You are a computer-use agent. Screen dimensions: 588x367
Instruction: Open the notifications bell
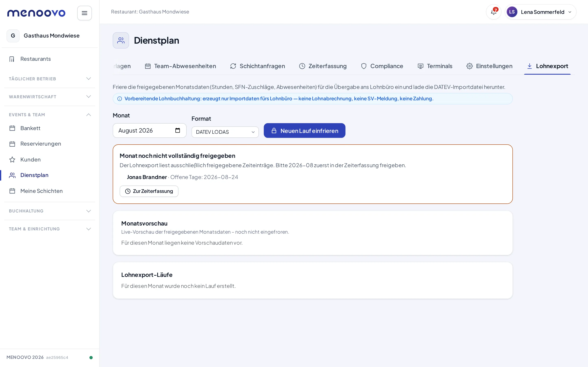point(493,12)
